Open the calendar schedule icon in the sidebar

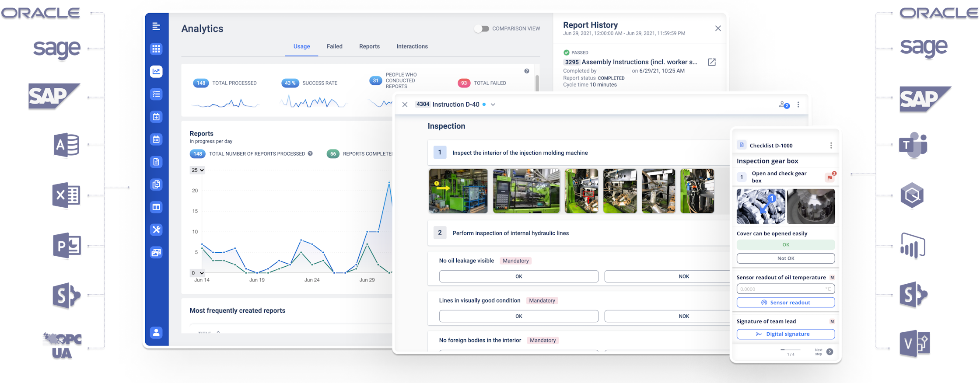click(156, 139)
